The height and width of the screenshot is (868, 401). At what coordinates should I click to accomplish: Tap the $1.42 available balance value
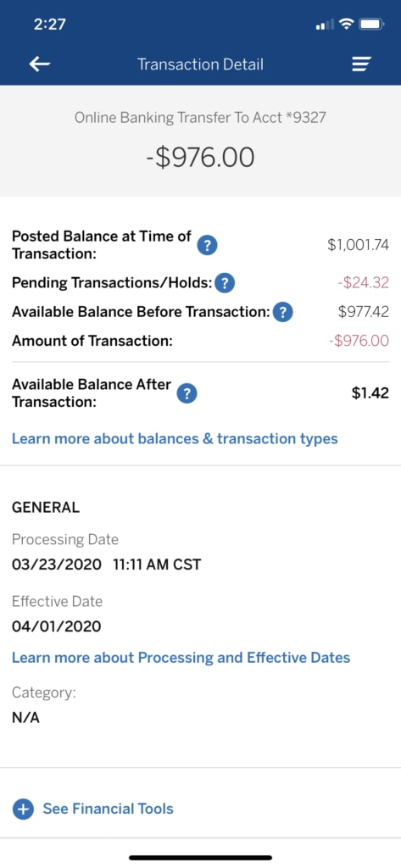coord(370,393)
